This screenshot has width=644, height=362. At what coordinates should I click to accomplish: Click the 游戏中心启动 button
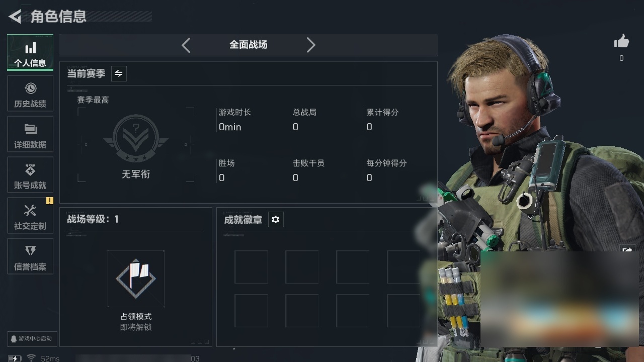[31, 338]
